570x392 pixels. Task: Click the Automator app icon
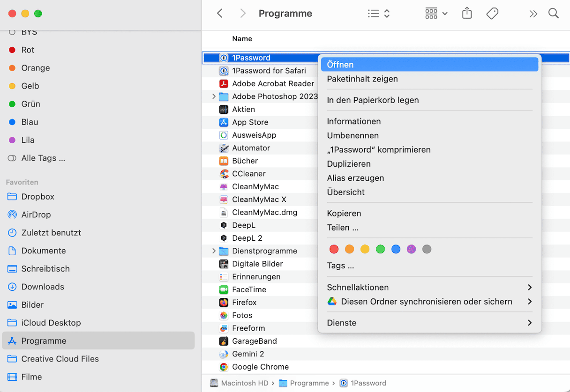point(224,148)
